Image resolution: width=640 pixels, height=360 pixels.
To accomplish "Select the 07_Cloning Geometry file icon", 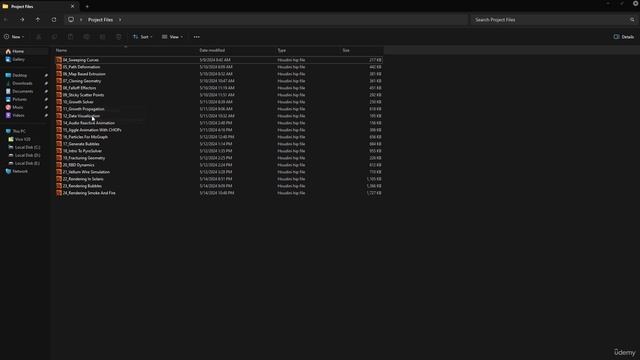I will tap(59, 81).
